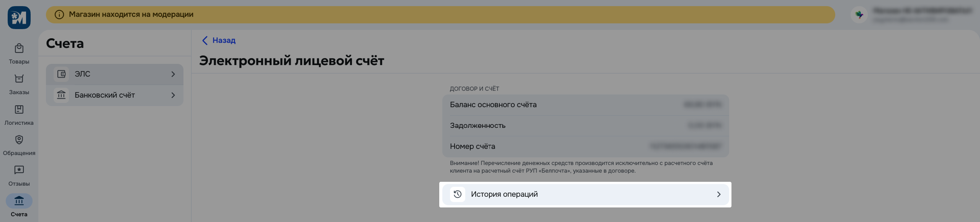
Task: Open История операций using the right chevron
Action: click(719, 194)
